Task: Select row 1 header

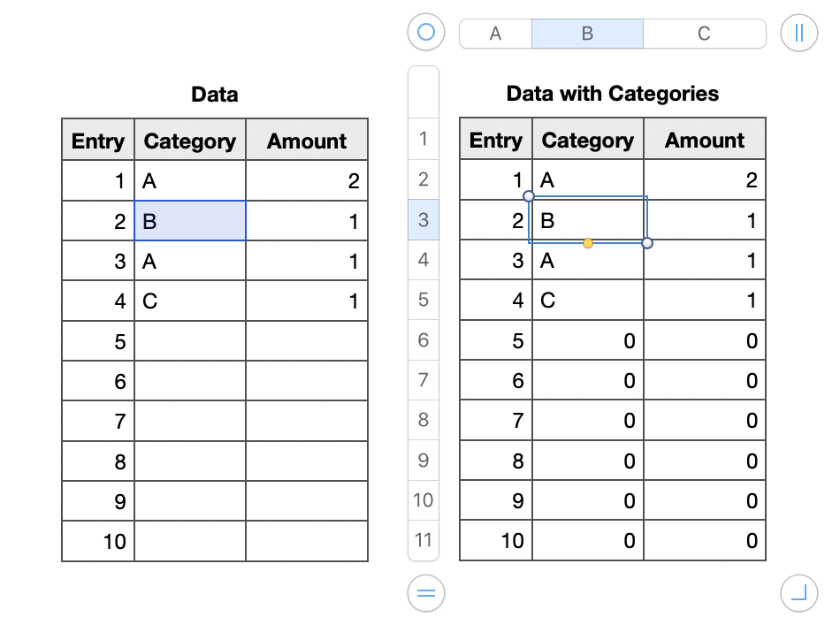Action: pyautogui.click(x=423, y=138)
